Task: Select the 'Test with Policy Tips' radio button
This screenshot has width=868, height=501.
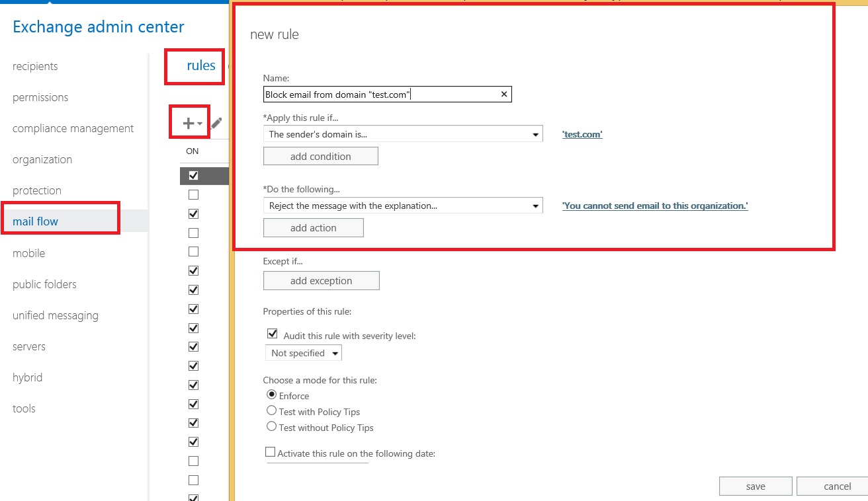Action: pos(271,410)
